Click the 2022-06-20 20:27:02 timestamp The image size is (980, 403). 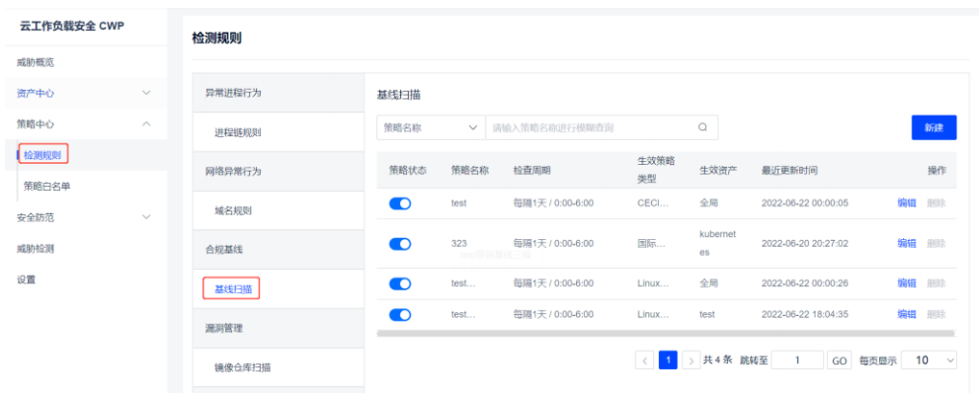pyautogui.click(x=804, y=244)
